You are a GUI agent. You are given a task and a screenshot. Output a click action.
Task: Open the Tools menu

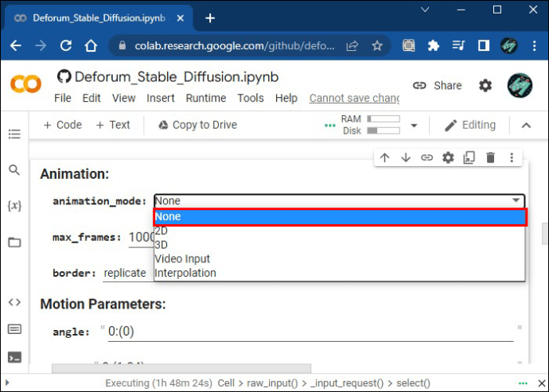click(251, 98)
